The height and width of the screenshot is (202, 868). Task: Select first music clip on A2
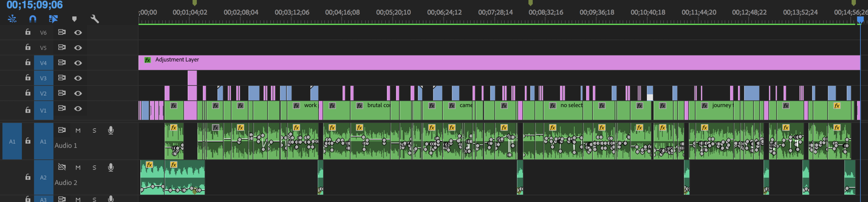coord(152,177)
